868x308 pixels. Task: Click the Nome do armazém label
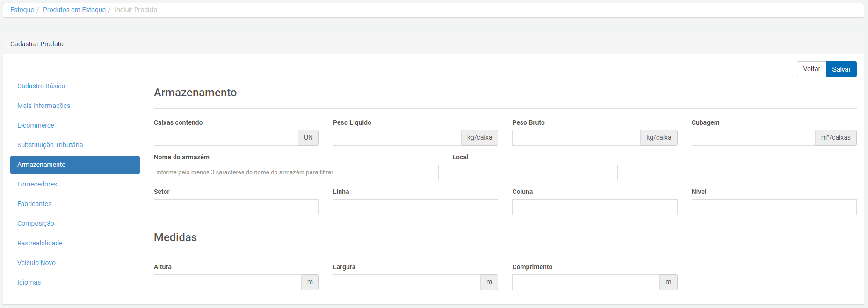(x=181, y=157)
